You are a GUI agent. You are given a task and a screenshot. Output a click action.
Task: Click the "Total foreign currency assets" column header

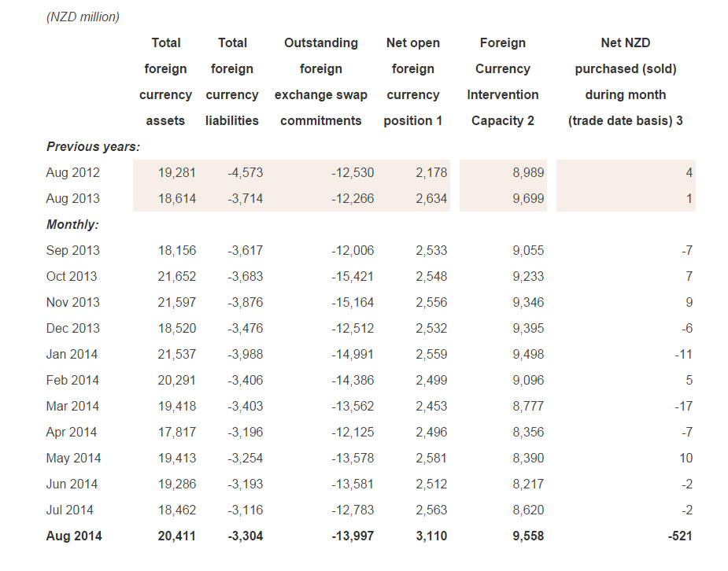(x=165, y=82)
